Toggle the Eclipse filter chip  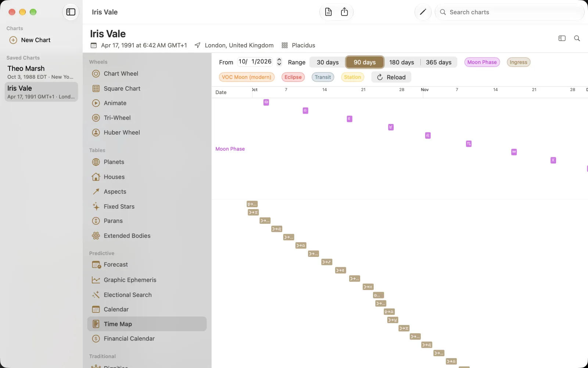[x=293, y=77]
